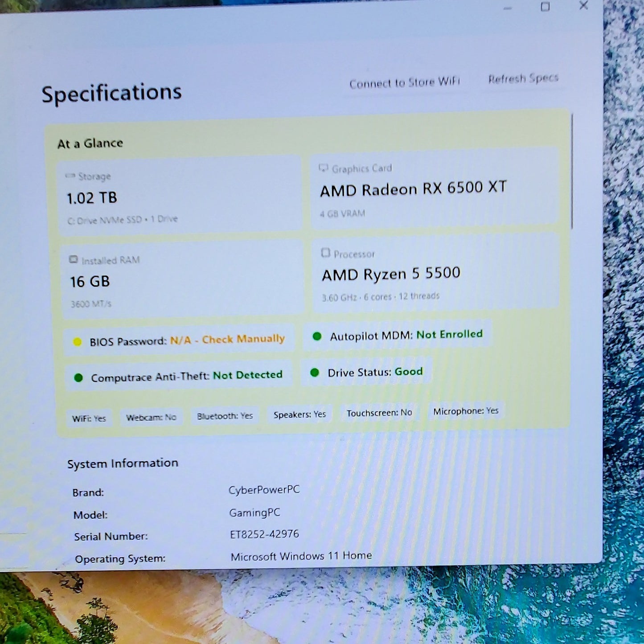Image resolution: width=644 pixels, height=644 pixels.
Task: Click the Microphone: Yes badge
Action: (466, 411)
